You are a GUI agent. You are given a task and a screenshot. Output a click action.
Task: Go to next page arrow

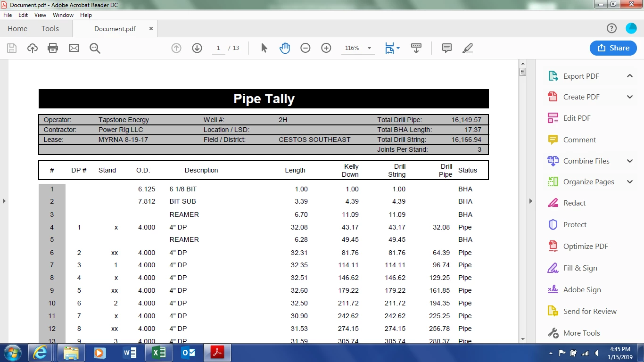pyautogui.click(x=197, y=48)
